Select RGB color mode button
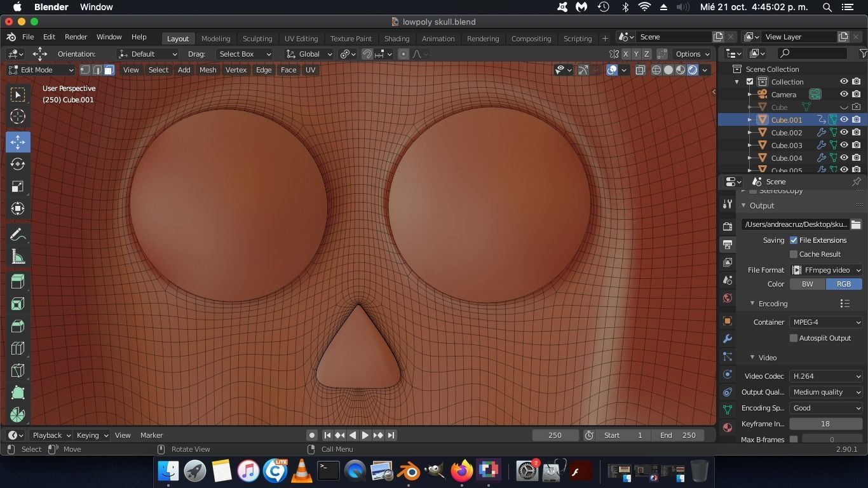The width and height of the screenshot is (868, 488). (x=844, y=284)
